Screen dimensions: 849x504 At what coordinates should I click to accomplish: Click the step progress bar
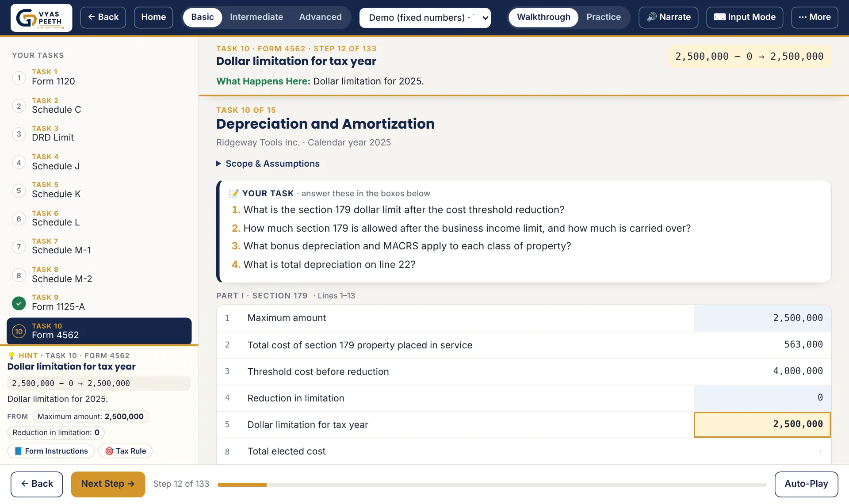click(x=492, y=485)
